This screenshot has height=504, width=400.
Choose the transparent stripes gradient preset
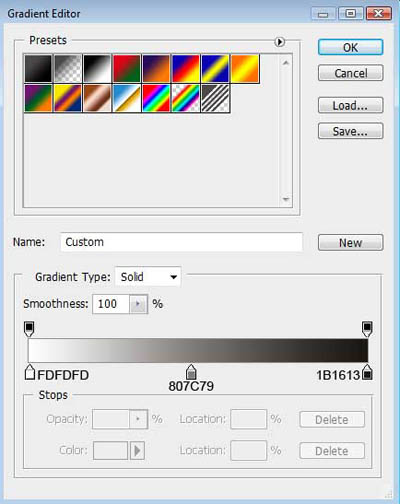[215, 98]
